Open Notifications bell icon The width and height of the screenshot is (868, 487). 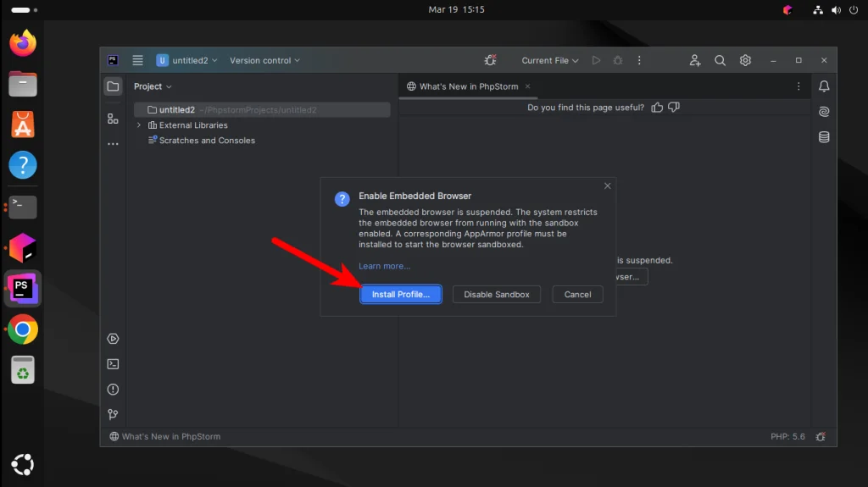point(824,86)
